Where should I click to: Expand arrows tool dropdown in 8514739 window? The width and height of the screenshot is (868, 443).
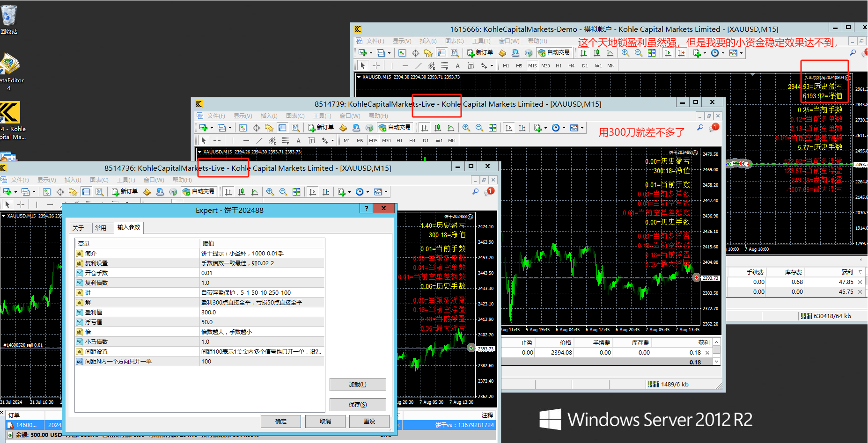click(x=332, y=140)
